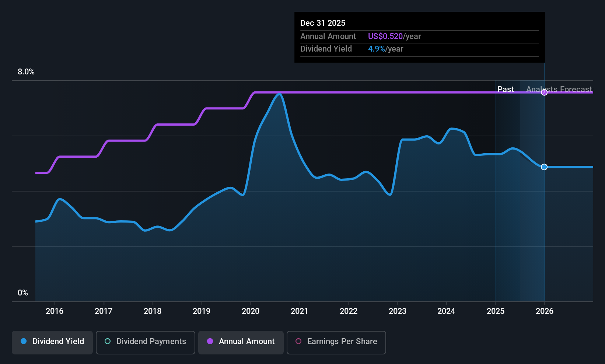The width and height of the screenshot is (605, 364).
Task: Click the Analysts Forecasts region label
Action: click(x=559, y=89)
